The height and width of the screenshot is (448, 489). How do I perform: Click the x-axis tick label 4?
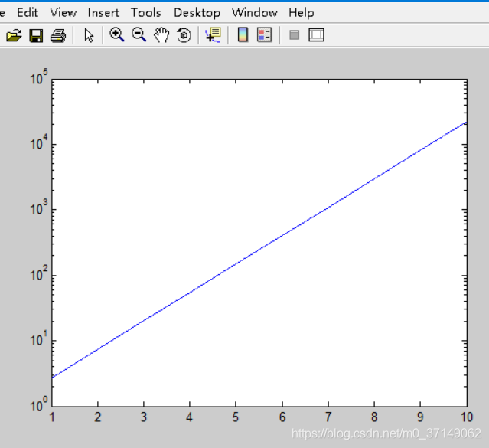tap(189, 417)
